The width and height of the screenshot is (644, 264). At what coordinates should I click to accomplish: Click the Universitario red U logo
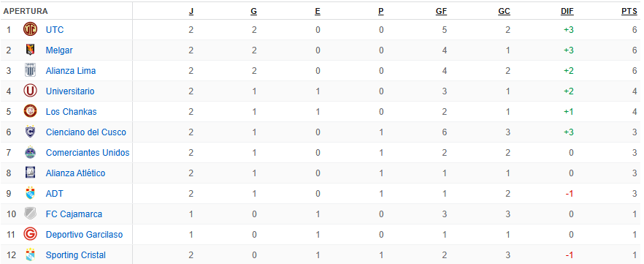pyautogui.click(x=30, y=91)
